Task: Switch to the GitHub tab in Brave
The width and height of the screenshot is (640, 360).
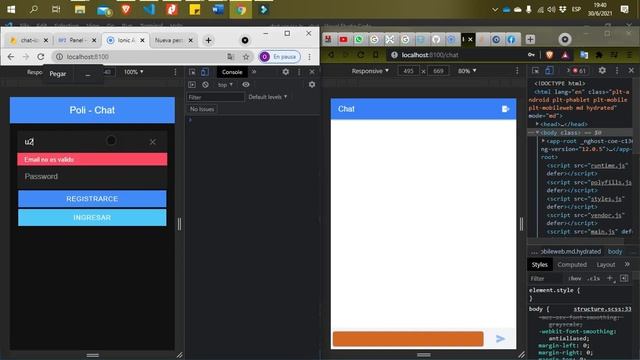Action: point(436,39)
